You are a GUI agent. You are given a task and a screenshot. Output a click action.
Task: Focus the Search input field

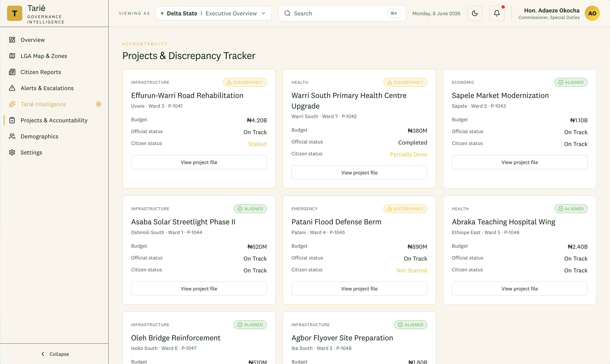[342, 13]
